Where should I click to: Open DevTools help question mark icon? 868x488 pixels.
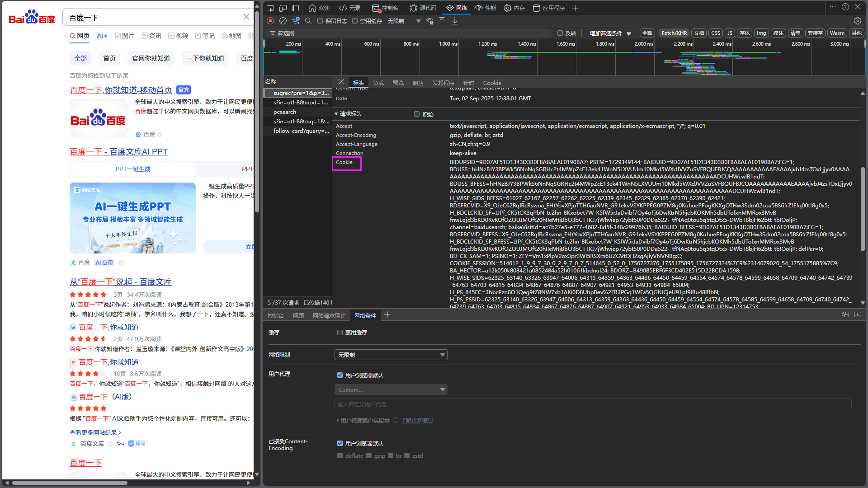[x=845, y=7]
